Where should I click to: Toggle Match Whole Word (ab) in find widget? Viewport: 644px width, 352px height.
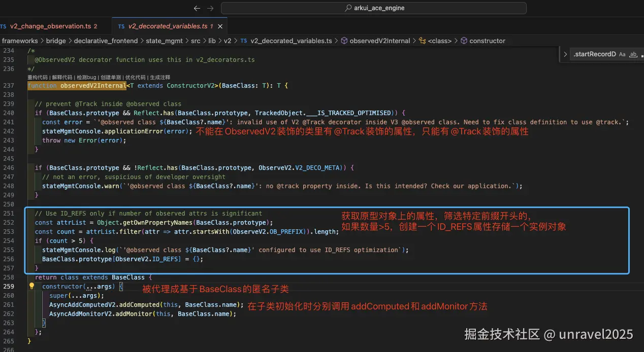pyautogui.click(x=633, y=54)
